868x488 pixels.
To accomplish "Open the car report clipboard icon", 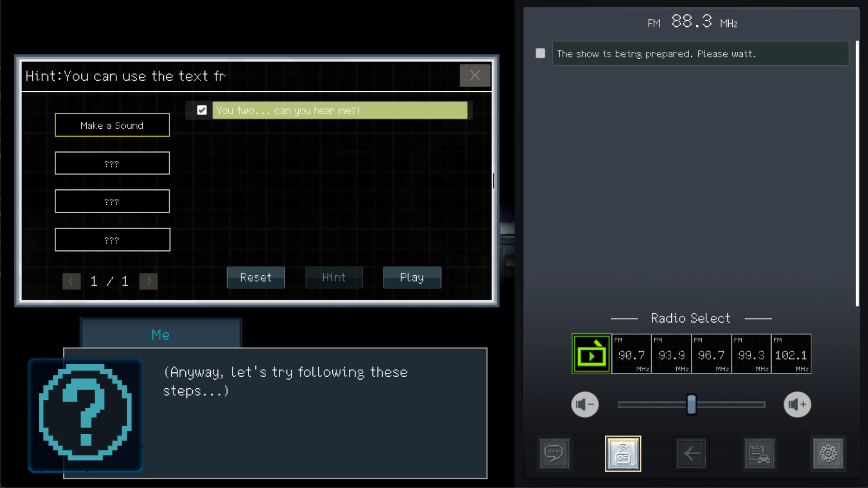I will click(x=759, y=454).
